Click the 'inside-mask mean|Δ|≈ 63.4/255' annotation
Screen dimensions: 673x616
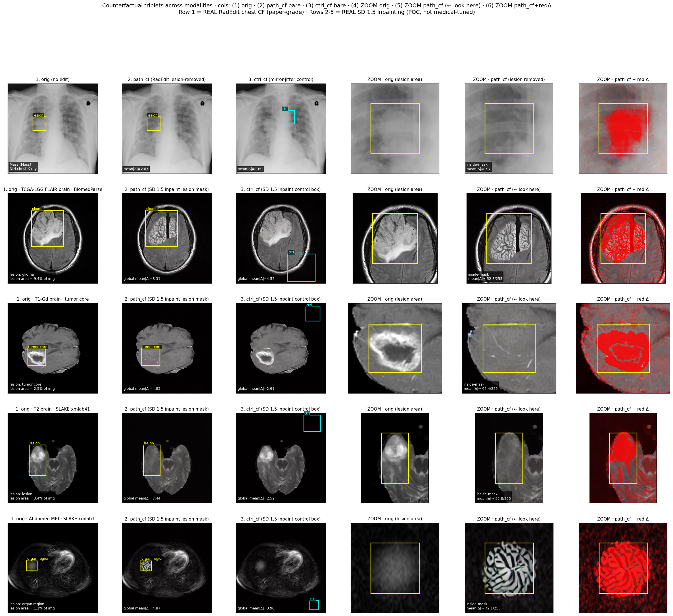coord(480,386)
